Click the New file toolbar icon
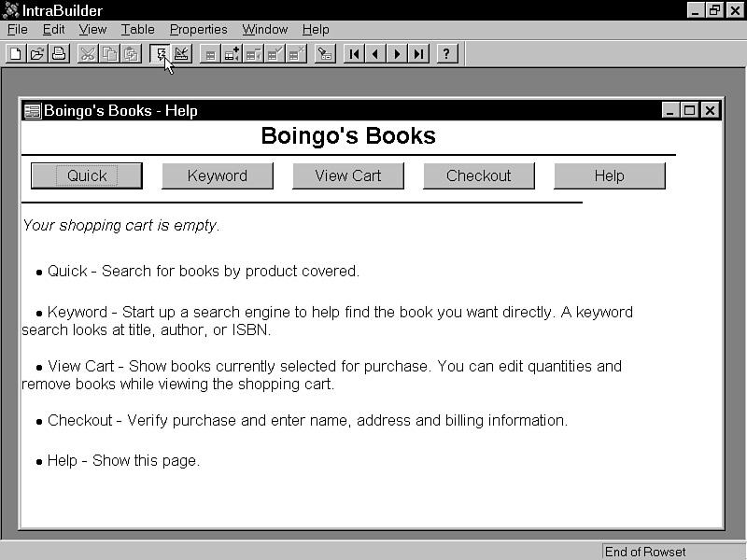Screen dimensions: 747x560 pyautogui.click(x=15, y=53)
